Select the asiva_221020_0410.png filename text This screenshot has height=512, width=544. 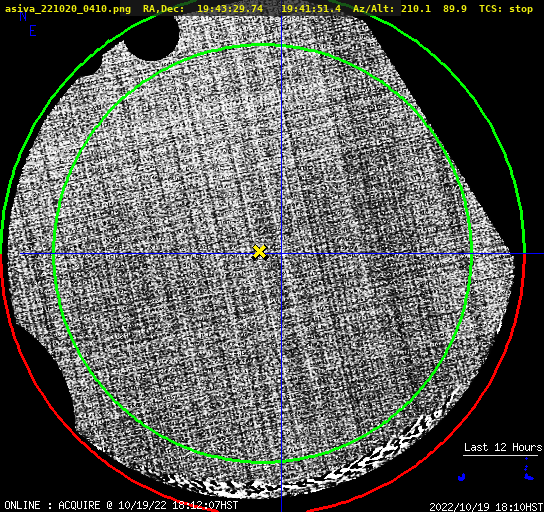pos(68,9)
